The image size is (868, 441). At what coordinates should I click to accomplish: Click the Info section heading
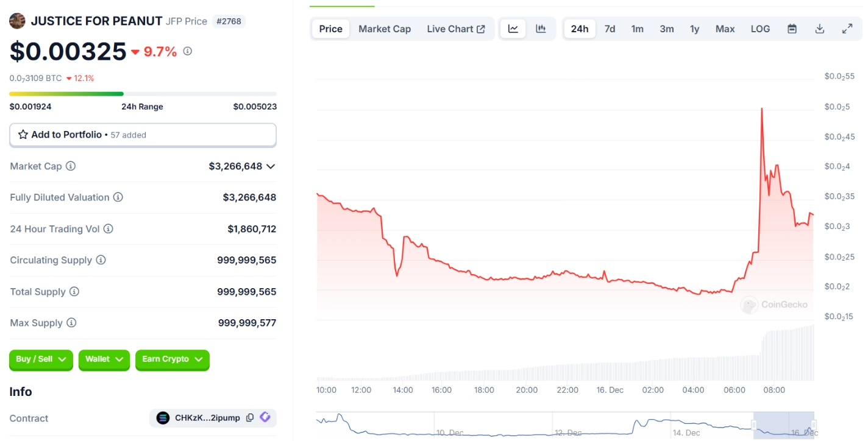tap(21, 392)
